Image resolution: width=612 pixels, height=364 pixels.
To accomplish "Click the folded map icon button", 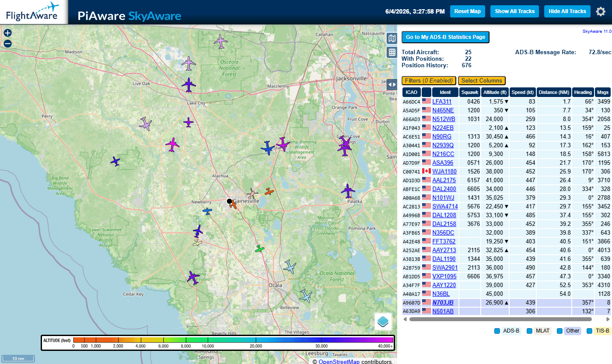I will pos(392,38).
